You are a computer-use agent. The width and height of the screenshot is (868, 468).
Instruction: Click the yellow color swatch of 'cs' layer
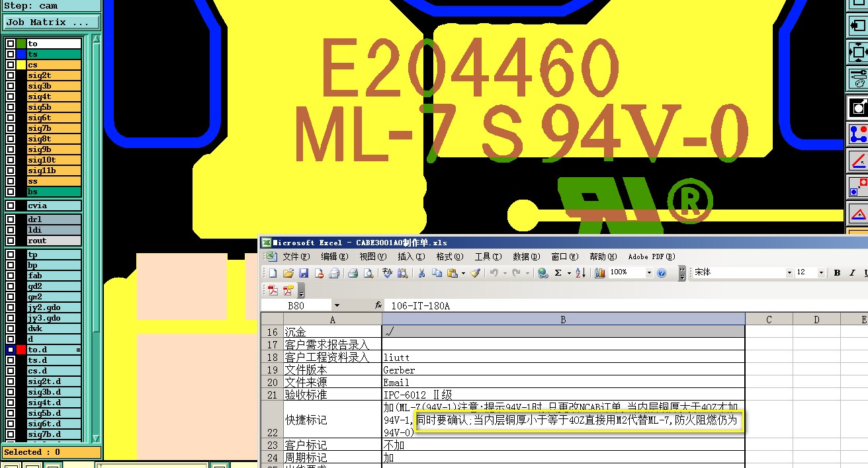coord(21,65)
